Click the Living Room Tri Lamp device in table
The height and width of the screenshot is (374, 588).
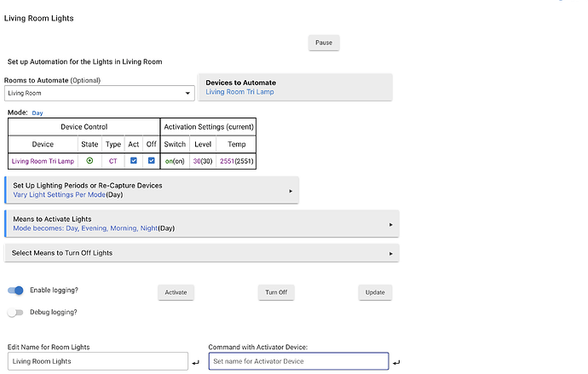point(43,161)
